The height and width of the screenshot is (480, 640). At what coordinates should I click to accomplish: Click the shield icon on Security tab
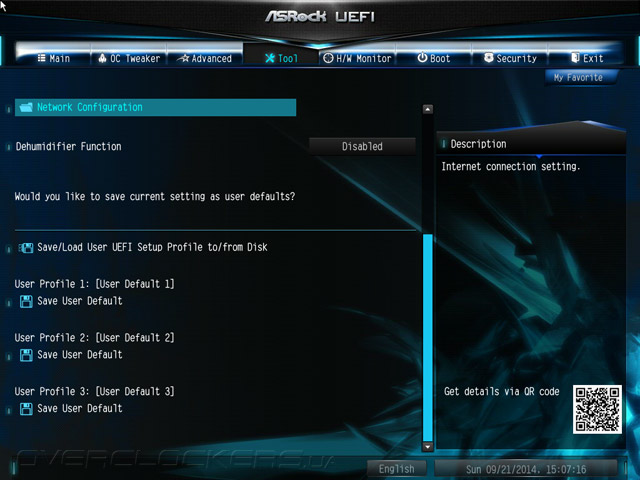488,58
